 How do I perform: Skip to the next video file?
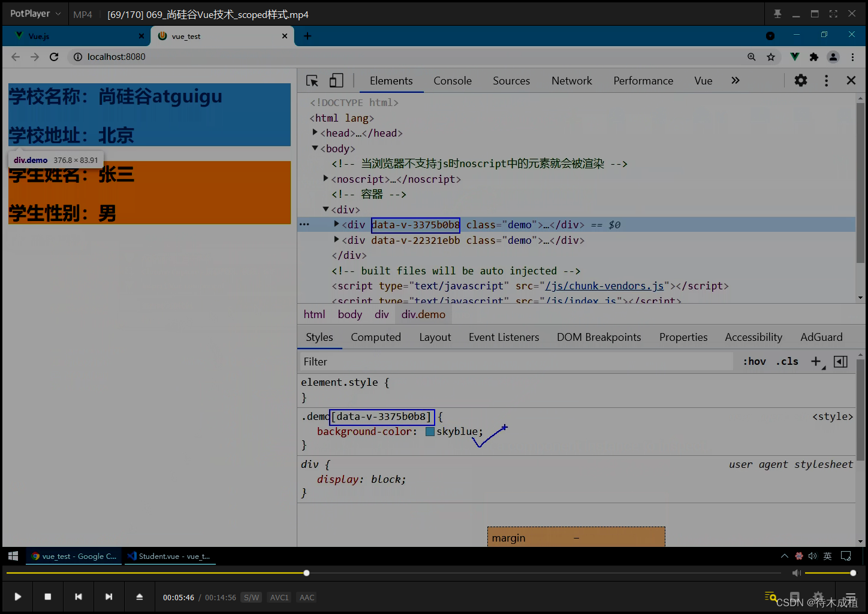(108, 597)
